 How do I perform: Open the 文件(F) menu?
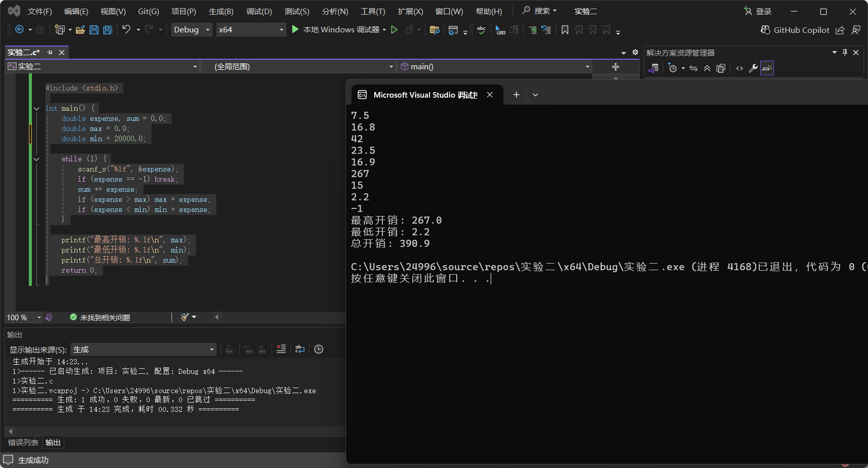pyautogui.click(x=40, y=11)
